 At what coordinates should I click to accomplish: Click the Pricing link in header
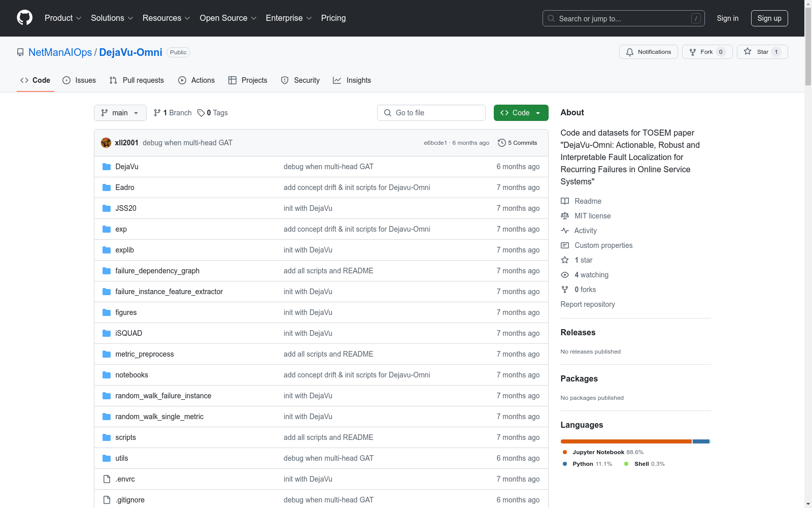[x=333, y=18]
